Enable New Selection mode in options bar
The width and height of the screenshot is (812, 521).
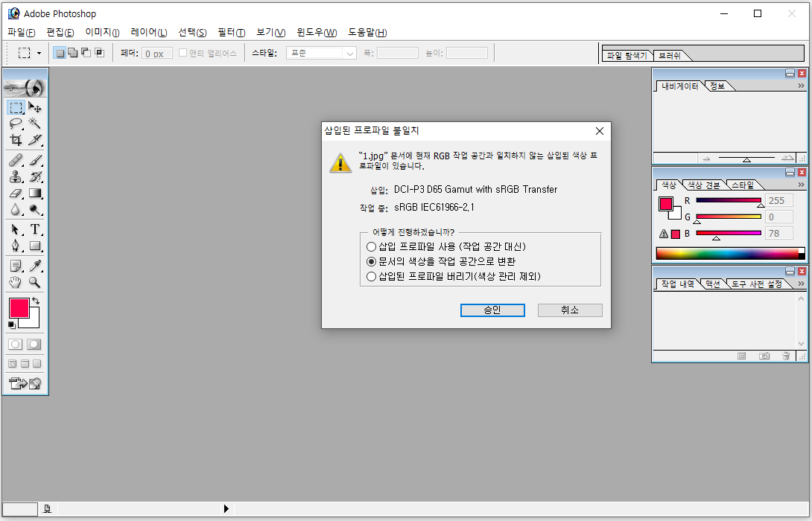click(x=60, y=53)
